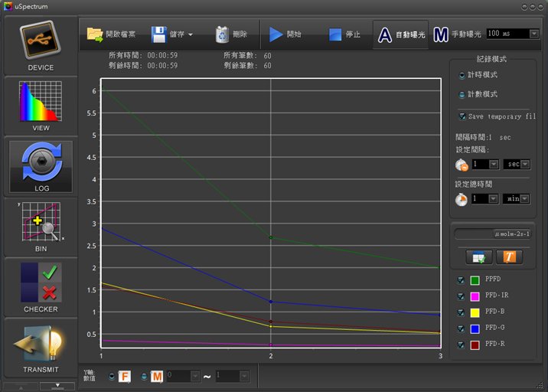Select the F Y-axis radio button
The width and height of the screenshot is (548, 392).
tap(112, 377)
